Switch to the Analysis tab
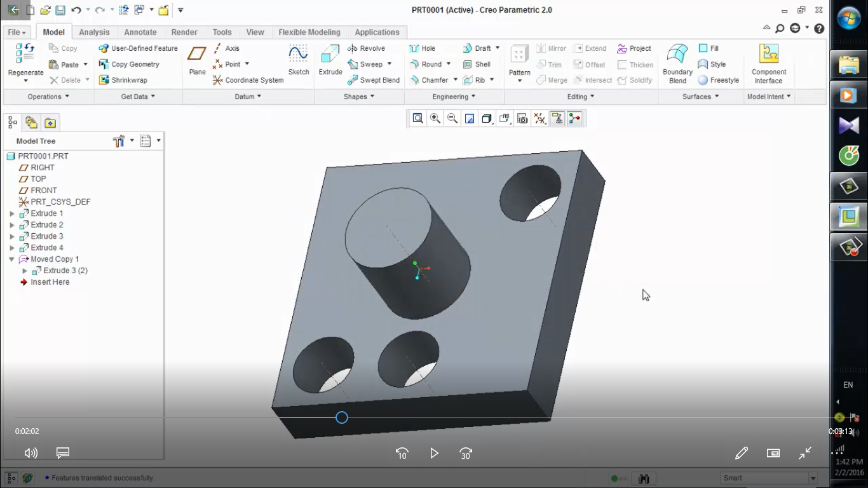Viewport: 868px width, 488px height. [x=94, y=32]
